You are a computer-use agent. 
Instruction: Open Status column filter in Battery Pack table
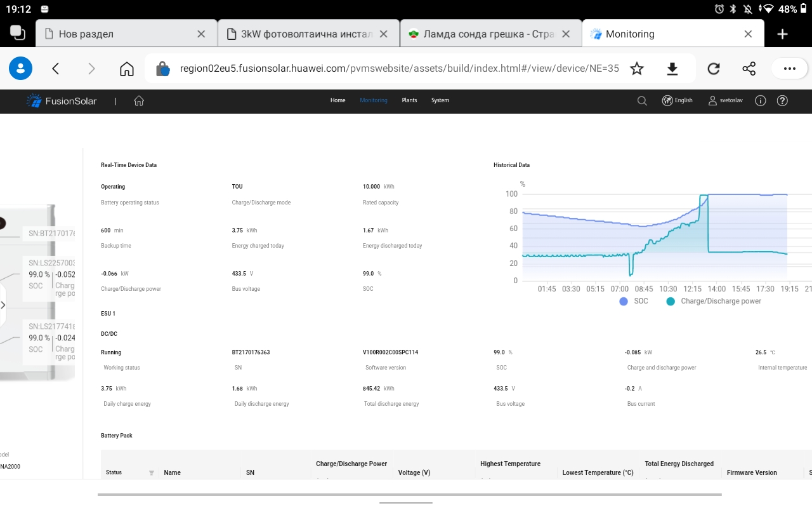(x=151, y=472)
